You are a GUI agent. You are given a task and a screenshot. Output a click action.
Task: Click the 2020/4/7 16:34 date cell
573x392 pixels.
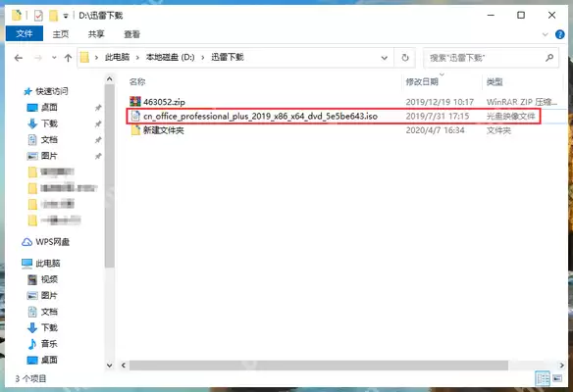tap(435, 130)
